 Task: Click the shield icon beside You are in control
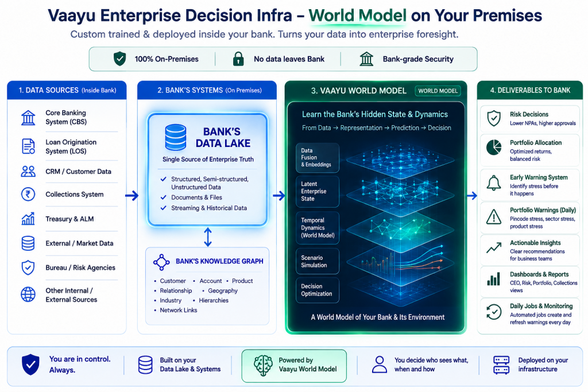pos(30,364)
